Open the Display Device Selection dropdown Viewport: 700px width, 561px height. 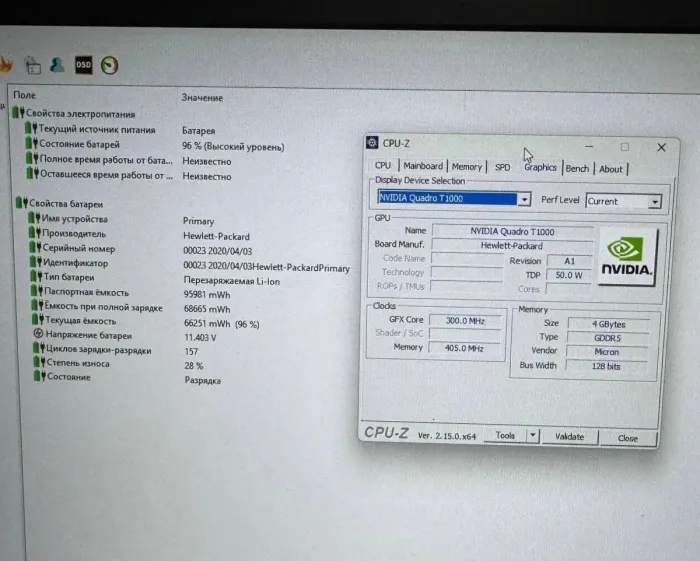pos(525,200)
